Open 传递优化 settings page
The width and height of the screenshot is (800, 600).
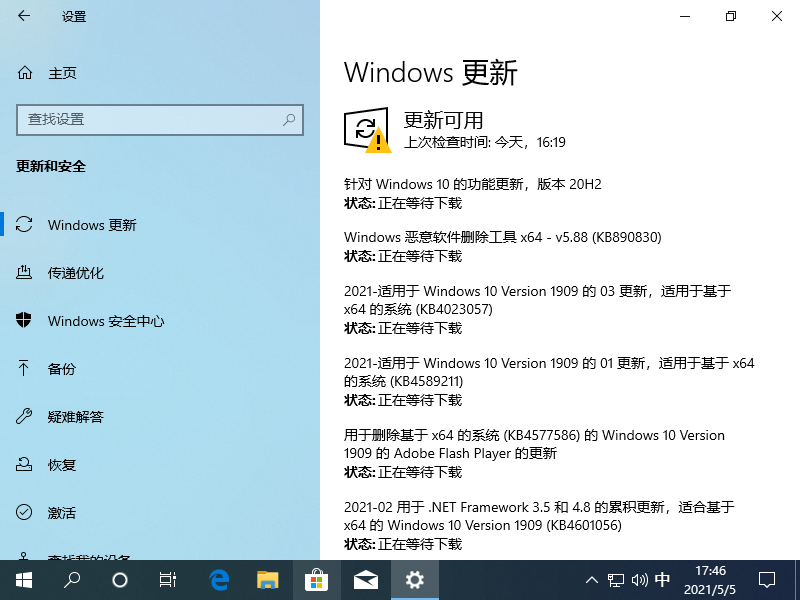tap(76, 273)
